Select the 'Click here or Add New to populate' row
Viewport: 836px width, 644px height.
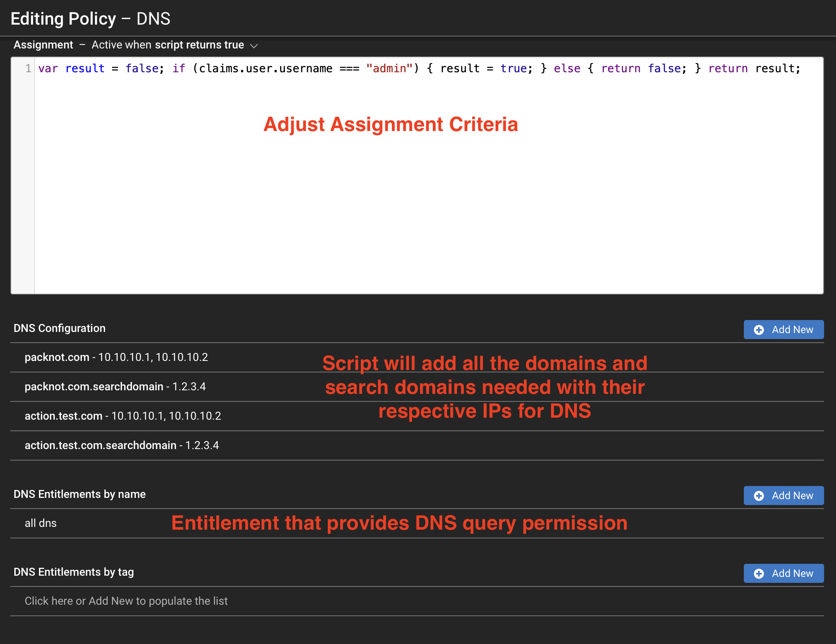tap(126, 601)
